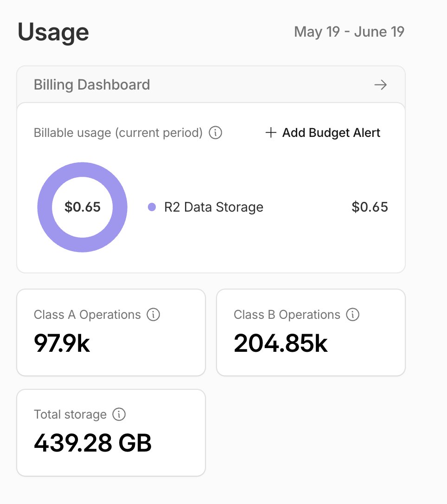Click Add Budget Alert

pos(323,132)
